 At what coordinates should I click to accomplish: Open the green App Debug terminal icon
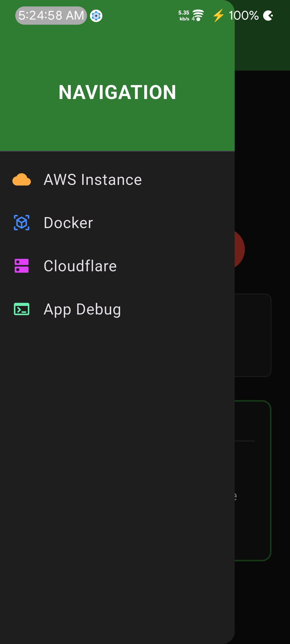click(x=22, y=309)
